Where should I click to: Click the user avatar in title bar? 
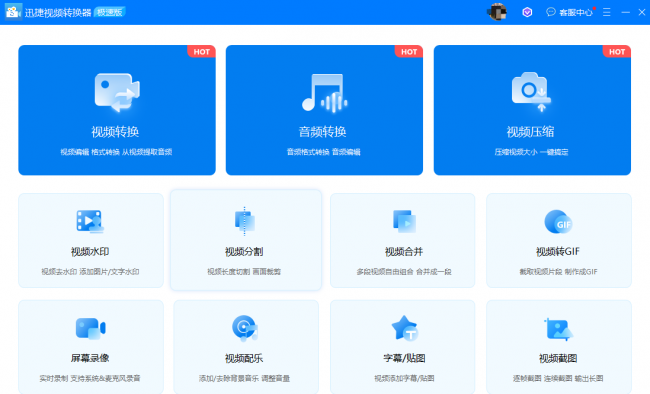497,12
